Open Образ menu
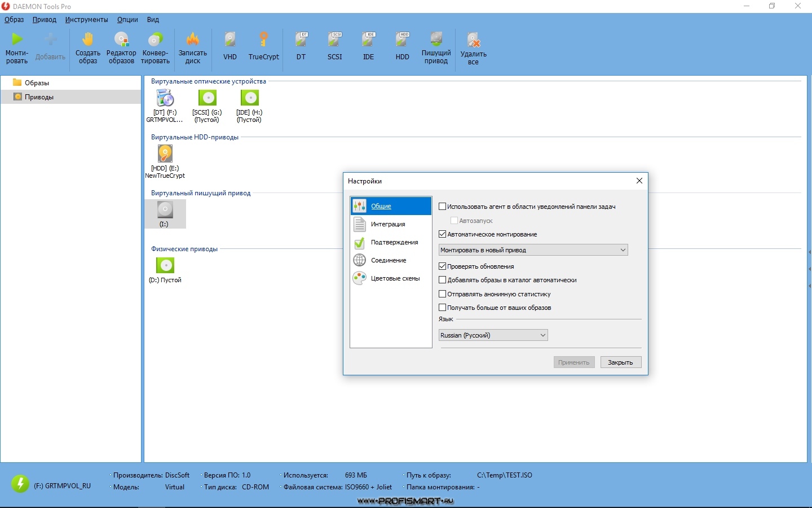 tap(14, 19)
